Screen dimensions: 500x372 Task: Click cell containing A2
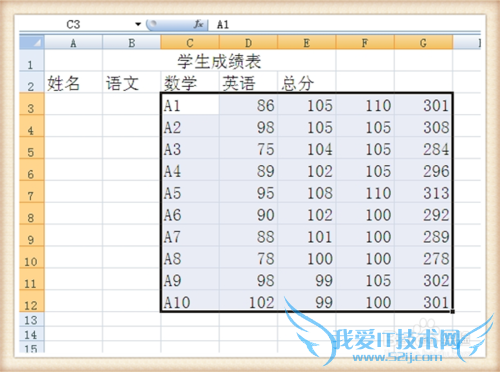point(190,126)
